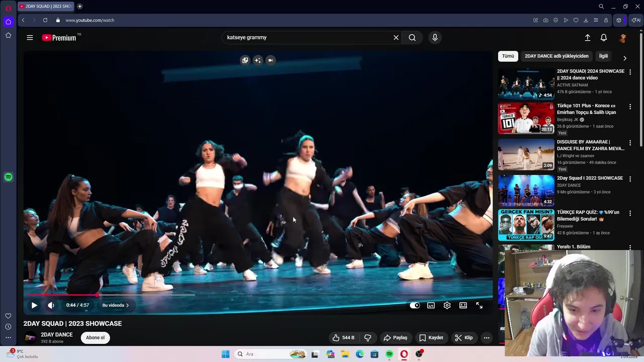The width and height of the screenshot is (644, 362).
Task: Open TÜRKÇE RAP QUİZ video title
Action: click(x=588, y=216)
